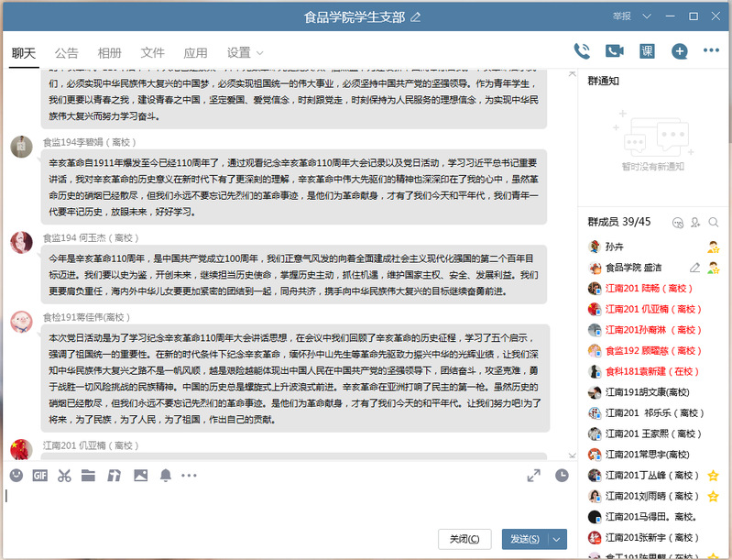
Task: Insert a picture with the image icon
Action: coord(140,476)
